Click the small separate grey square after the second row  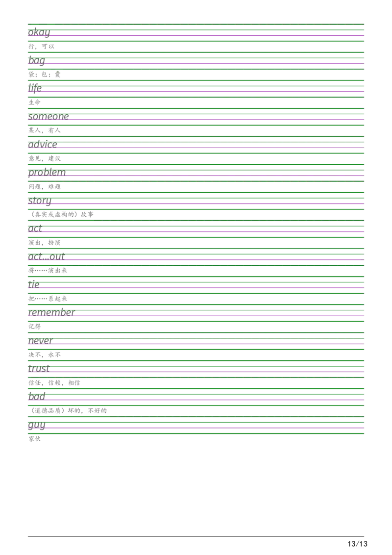coord(59,75)
